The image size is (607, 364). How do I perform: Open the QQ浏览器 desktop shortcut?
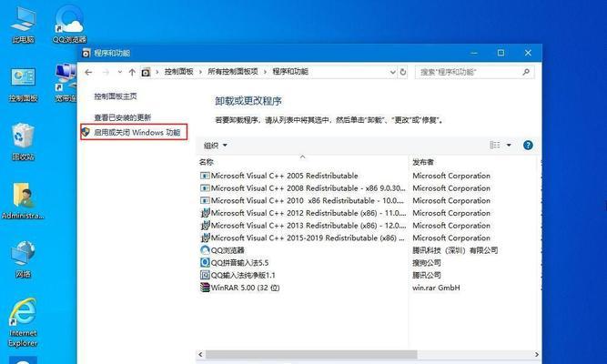tap(69, 25)
